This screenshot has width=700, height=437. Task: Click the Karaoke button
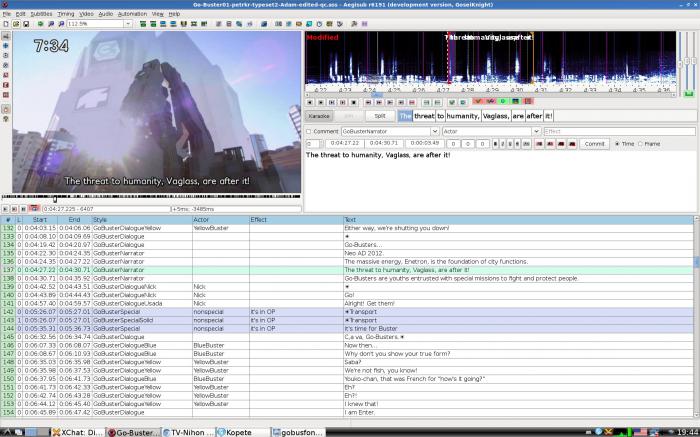(x=319, y=116)
